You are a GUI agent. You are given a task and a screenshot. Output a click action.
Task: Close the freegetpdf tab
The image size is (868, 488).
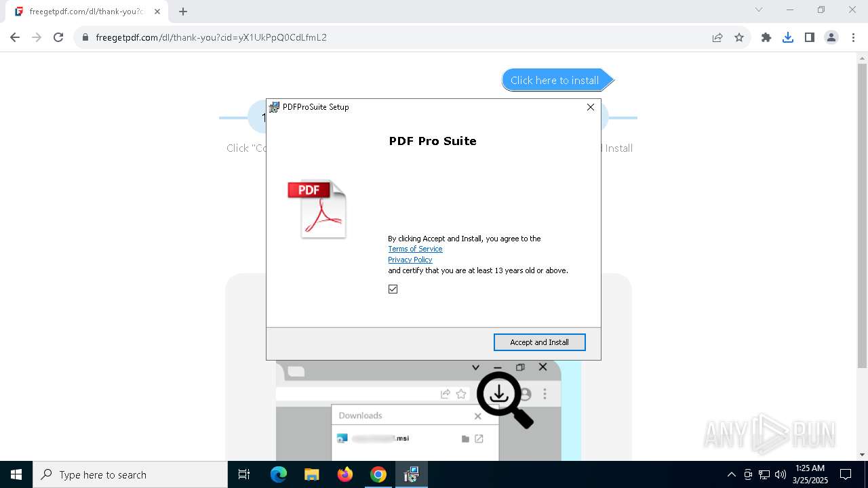(157, 12)
